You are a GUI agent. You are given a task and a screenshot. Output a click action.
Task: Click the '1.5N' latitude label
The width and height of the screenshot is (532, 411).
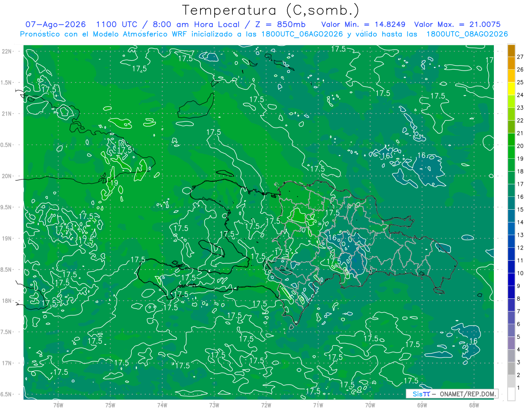pyautogui.click(x=6, y=82)
